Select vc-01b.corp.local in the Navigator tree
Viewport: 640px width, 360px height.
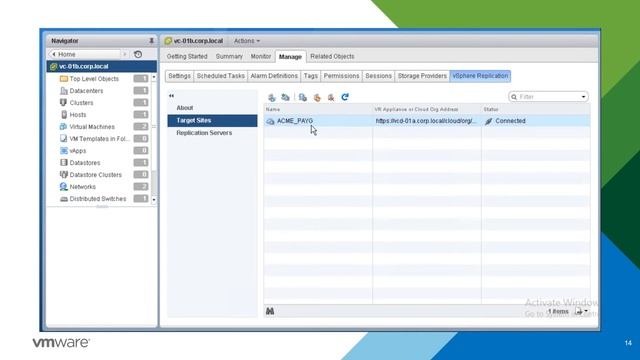(102, 67)
